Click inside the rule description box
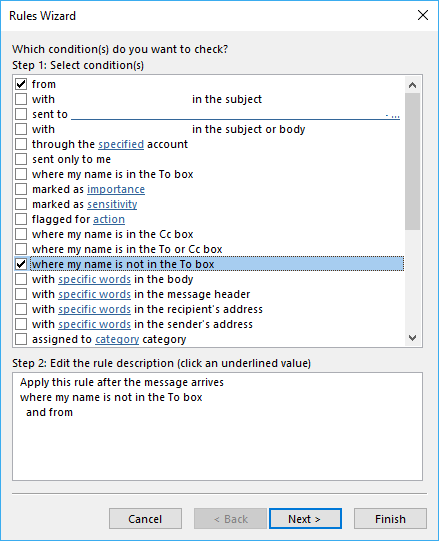 coord(217,426)
